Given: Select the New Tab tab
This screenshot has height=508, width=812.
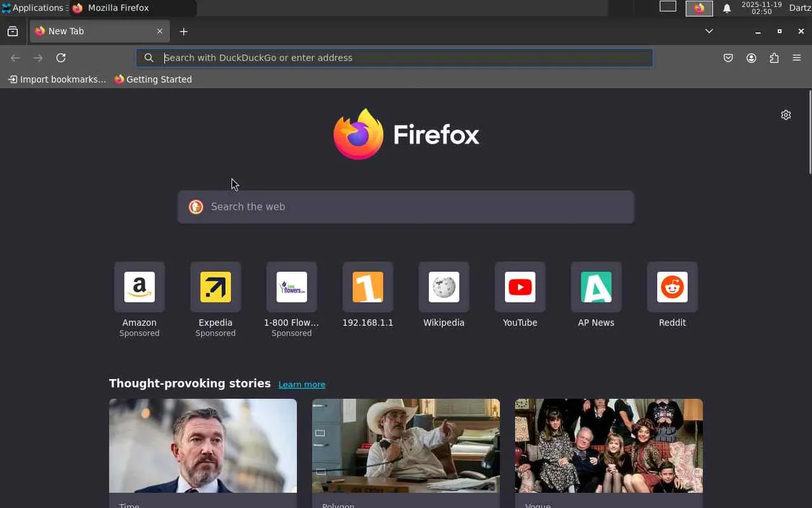Looking at the screenshot, I should [100, 31].
